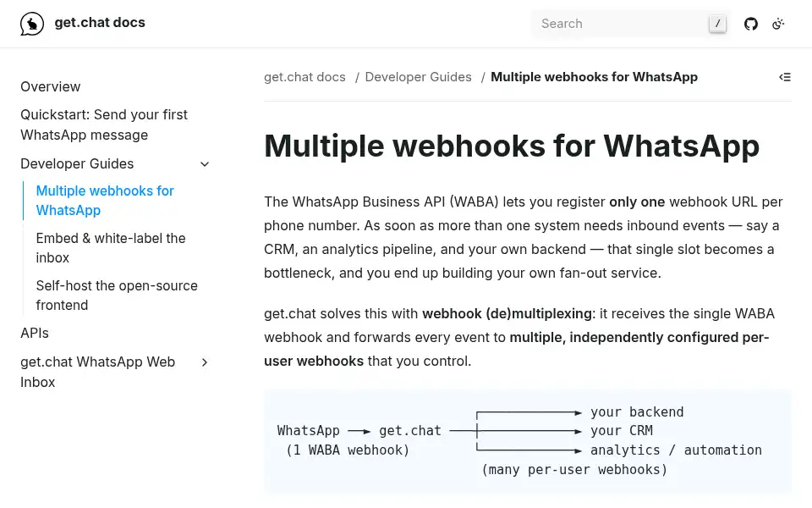Click '(1 WABA webhook)' diagram label
The image size is (812, 508).
coord(348,450)
